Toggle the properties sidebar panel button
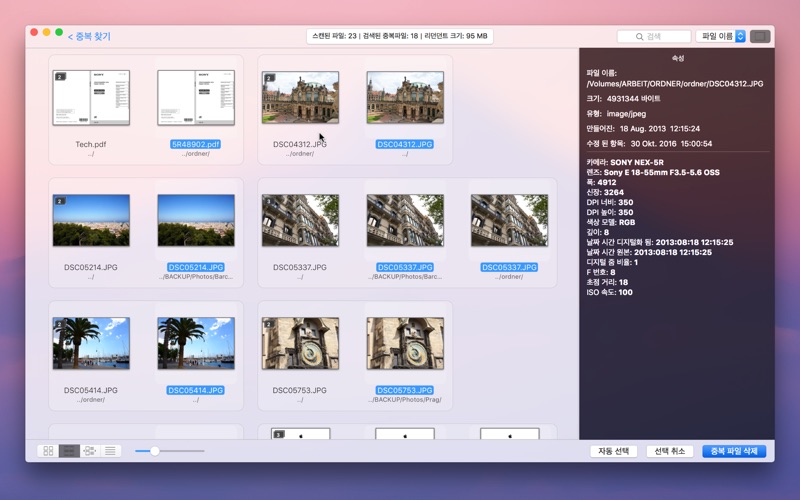 click(x=760, y=36)
